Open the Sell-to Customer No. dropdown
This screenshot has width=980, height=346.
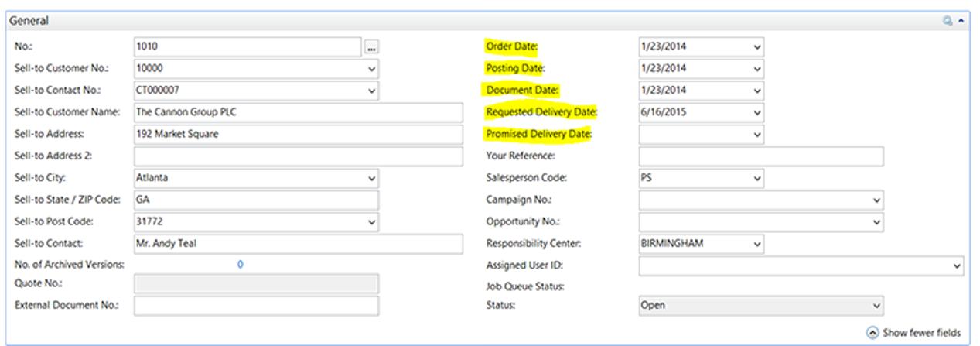pyautogui.click(x=372, y=68)
